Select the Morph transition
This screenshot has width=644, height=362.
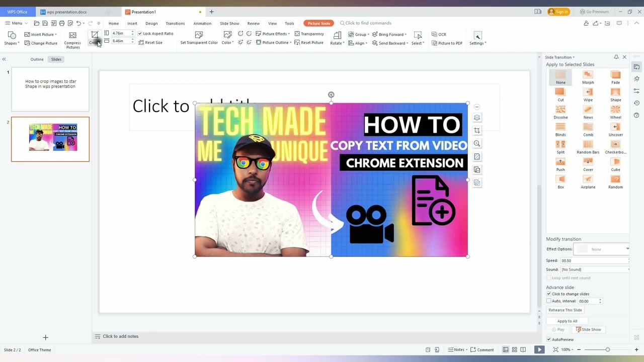pyautogui.click(x=588, y=77)
